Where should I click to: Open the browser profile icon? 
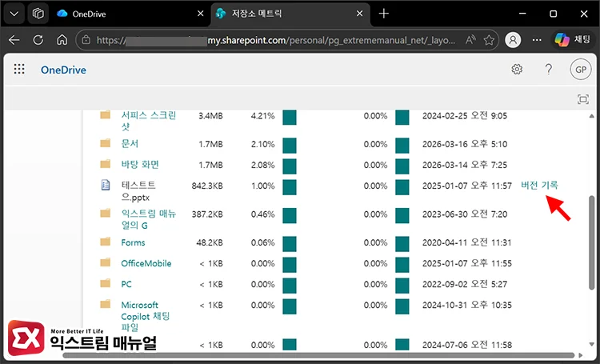click(x=513, y=40)
